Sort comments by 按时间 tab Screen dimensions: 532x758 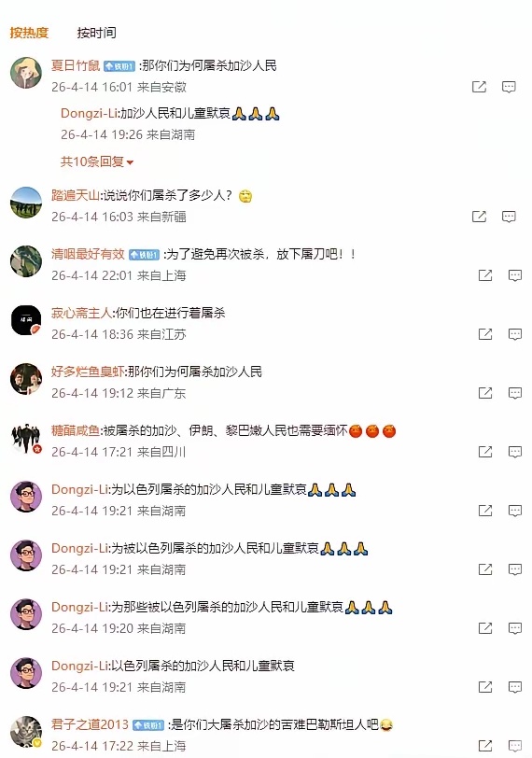coord(97,33)
